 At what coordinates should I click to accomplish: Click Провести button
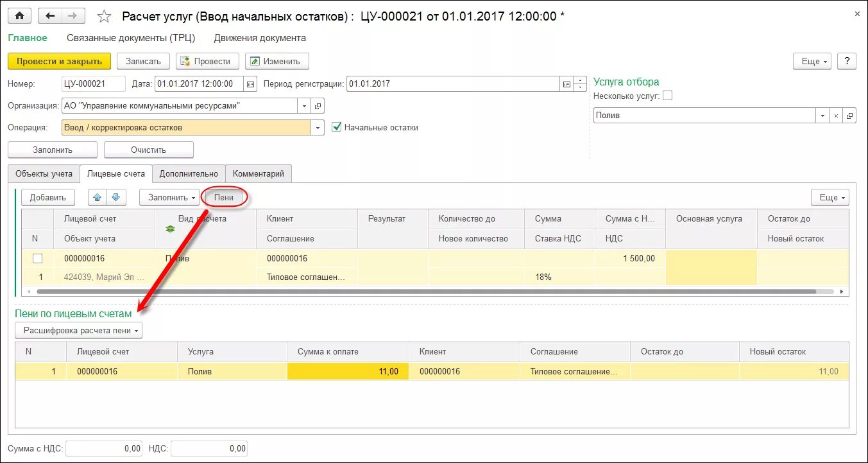(x=208, y=61)
